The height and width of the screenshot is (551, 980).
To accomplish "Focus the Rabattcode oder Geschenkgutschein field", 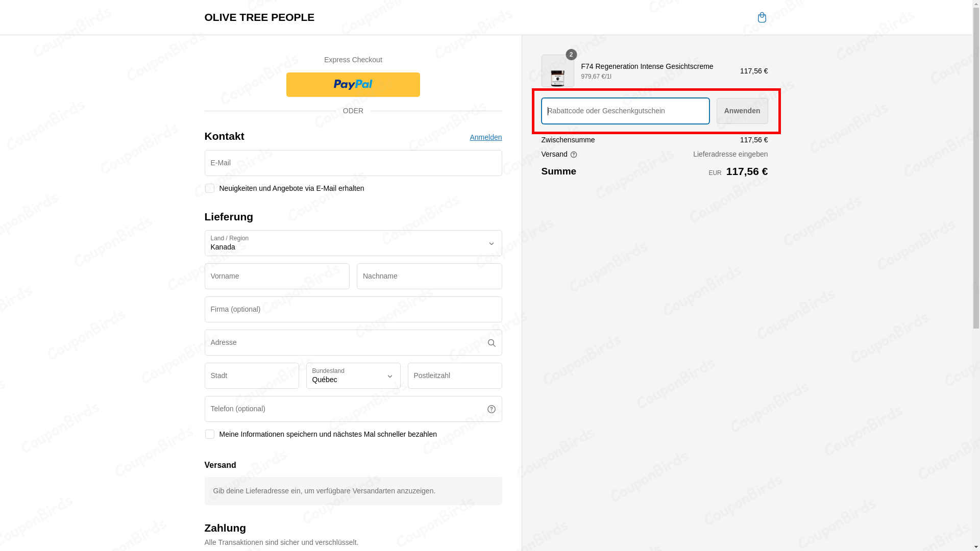I will (x=625, y=111).
